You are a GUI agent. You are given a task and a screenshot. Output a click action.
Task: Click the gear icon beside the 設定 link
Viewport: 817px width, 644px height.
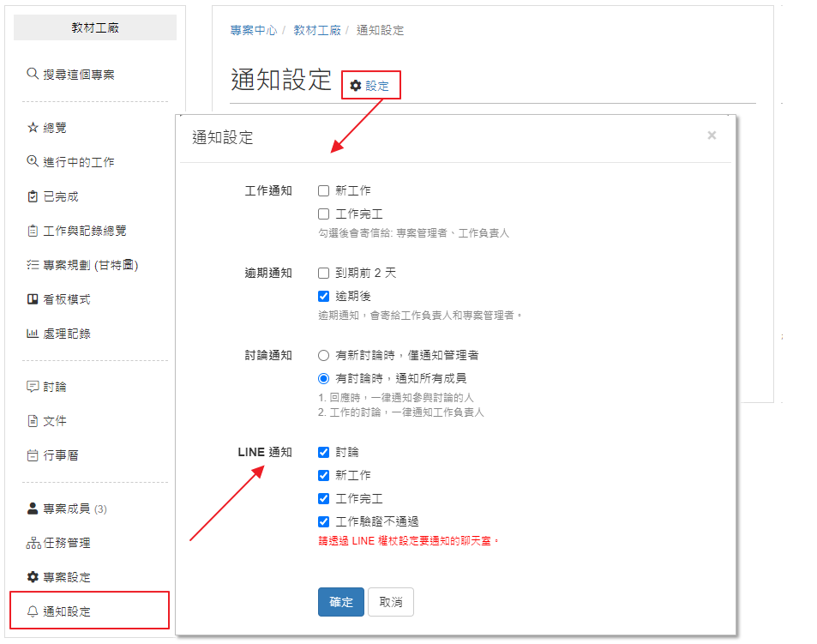click(x=356, y=86)
